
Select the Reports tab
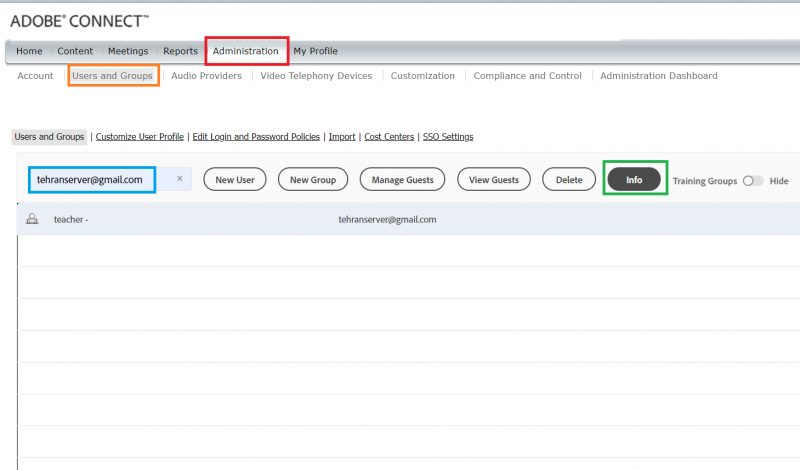coord(180,51)
